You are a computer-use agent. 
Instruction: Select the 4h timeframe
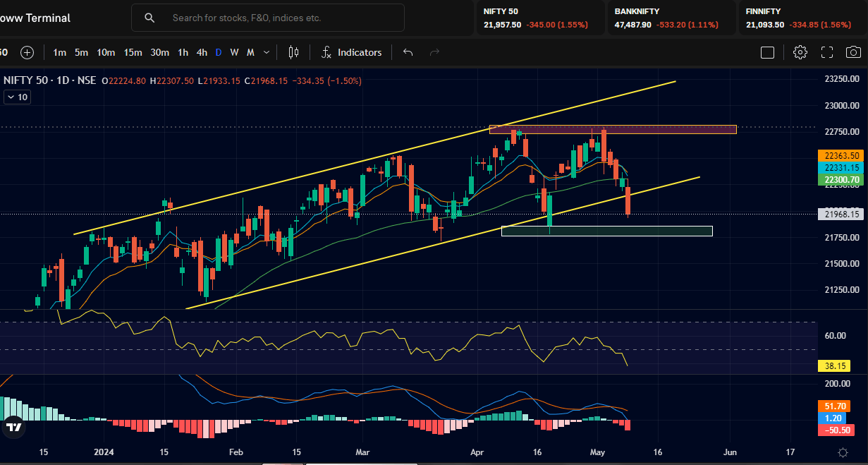point(202,52)
